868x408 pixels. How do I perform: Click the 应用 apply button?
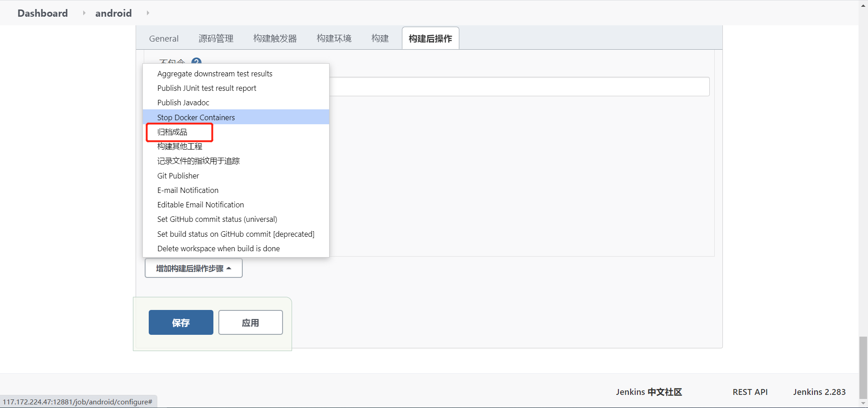tap(250, 323)
